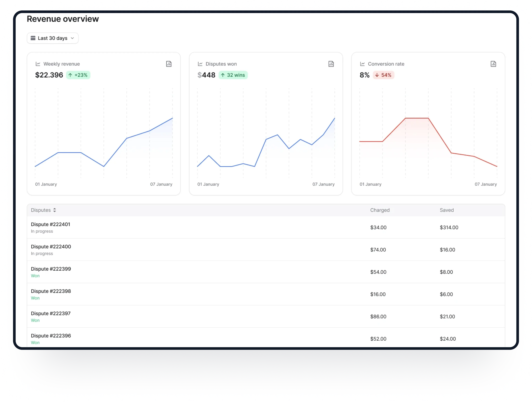Click 07 January label under Weekly revenue chart
532x402 pixels.
click(161, 184)
